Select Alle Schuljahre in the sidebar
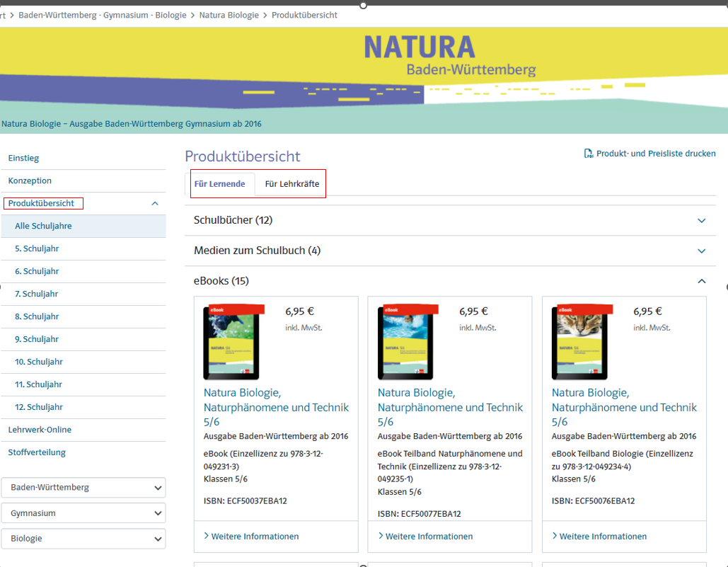 pos(83,226)
